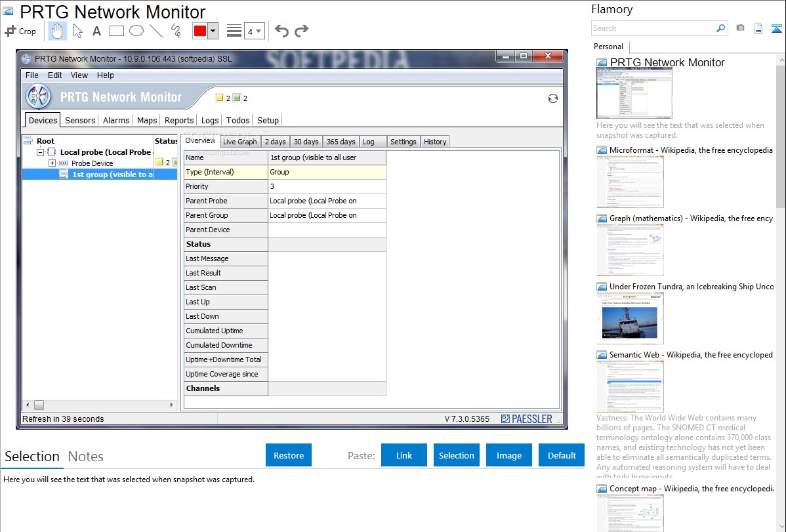
Task: Click the yellow warning status indicator
Action: click(220, 98)
